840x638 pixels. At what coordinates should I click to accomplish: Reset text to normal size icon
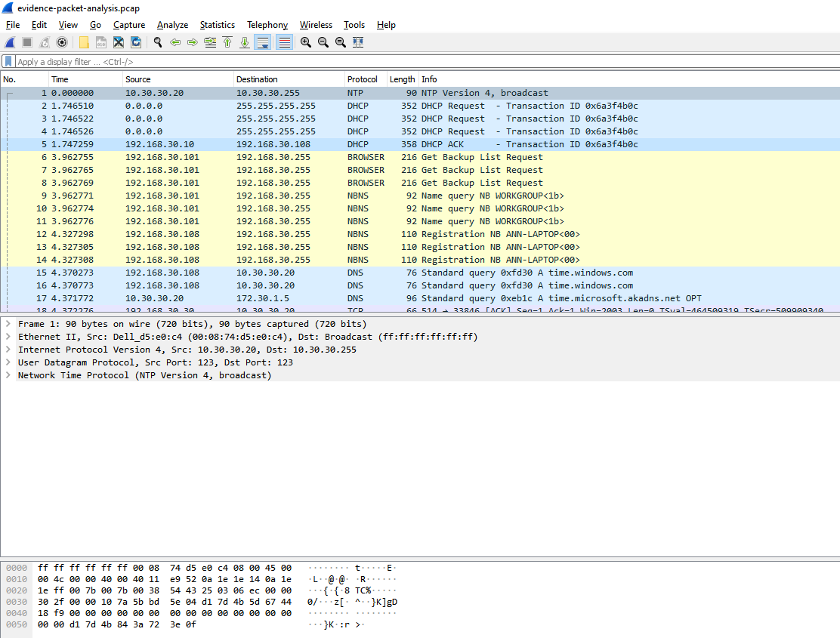[340, 42]
